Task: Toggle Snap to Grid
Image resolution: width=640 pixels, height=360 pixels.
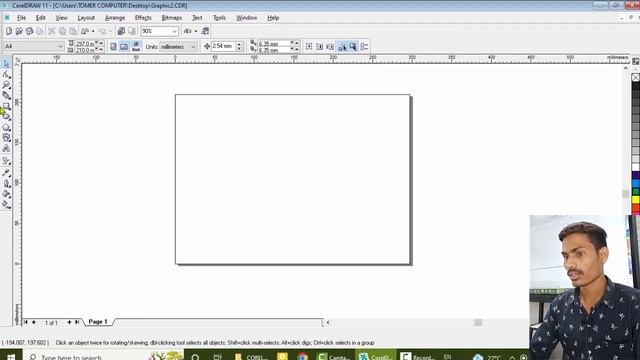Action: [x=309, y=47]
